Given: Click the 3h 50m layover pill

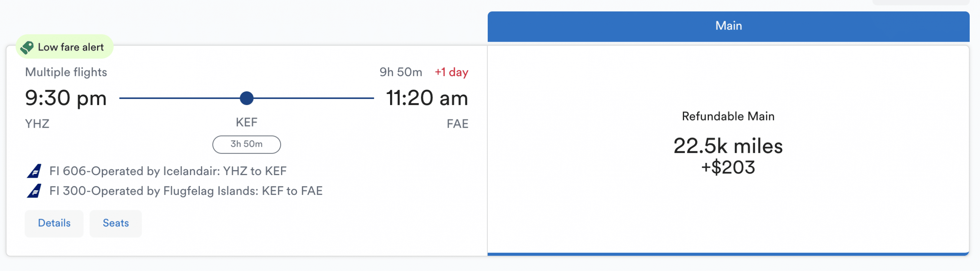Looking at the screenshot, I should pyautogui.click(x=247, y=144).
